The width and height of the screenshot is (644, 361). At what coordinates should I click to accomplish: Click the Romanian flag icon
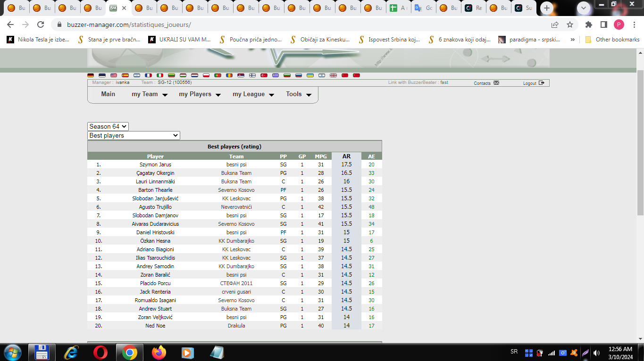point(229,75)
